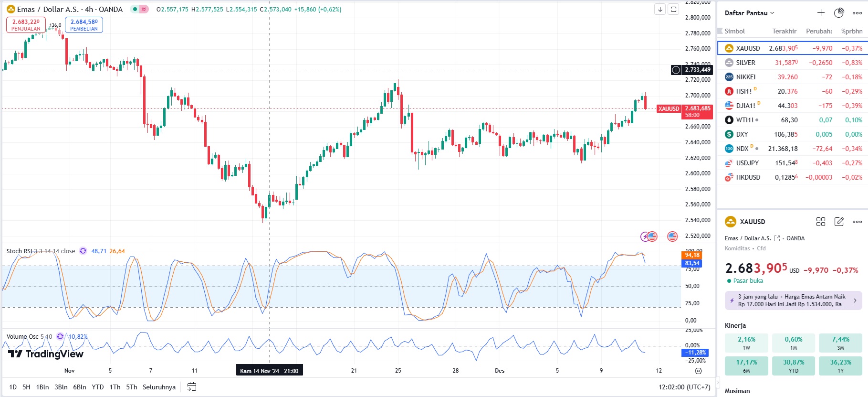The height and width of the screenshot is (397, 868).
Task: Click the Go to date calendar icon
Action: (x=191, y=387)
